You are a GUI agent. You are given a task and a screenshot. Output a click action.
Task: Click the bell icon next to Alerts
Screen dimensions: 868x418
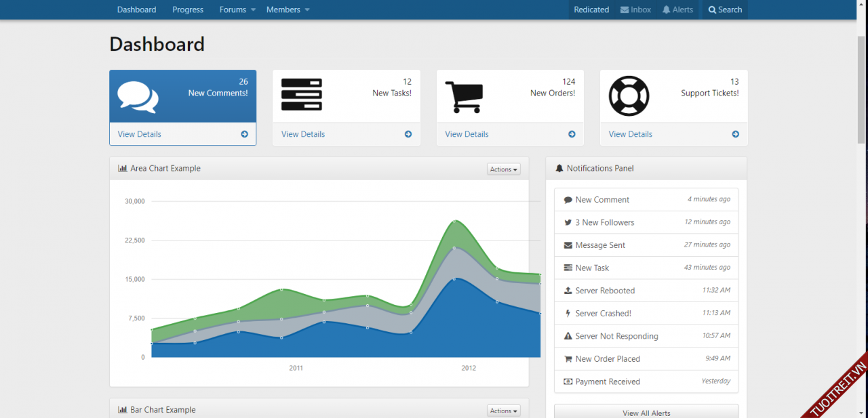tap(666, 9)
